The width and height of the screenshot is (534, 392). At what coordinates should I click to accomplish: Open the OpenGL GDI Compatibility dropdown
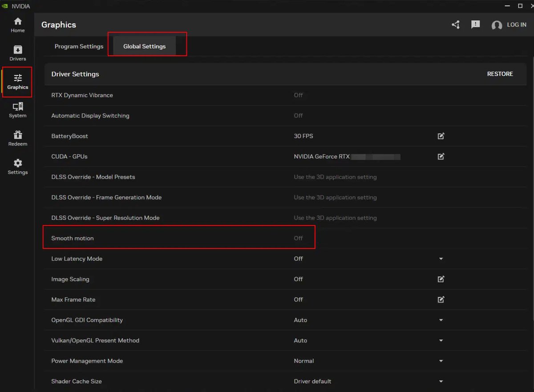pos(441,320)
